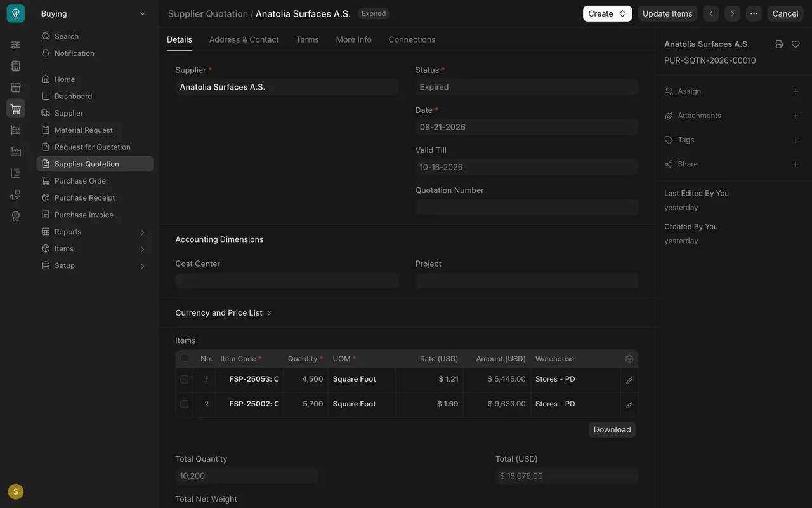Edit row 1 FSP-25053 with pencil icon

[x=629, y=380]
